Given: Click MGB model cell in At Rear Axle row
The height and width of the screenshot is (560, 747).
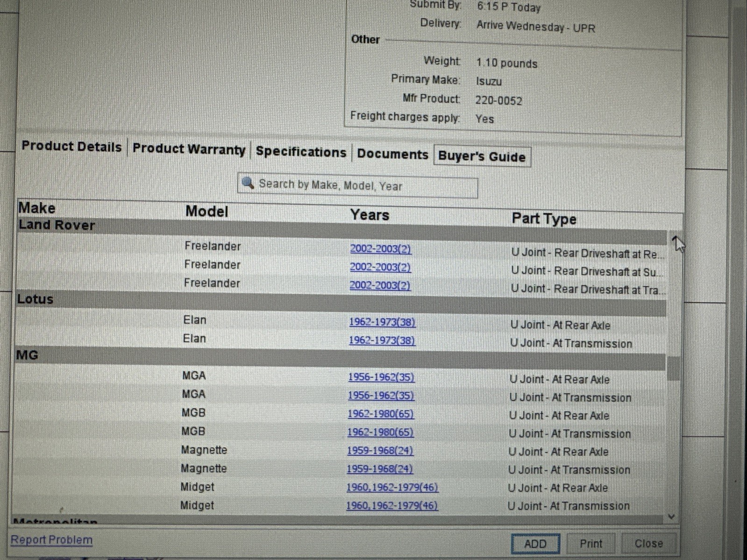Looking at the screenshot, I should tap(193, 413).
